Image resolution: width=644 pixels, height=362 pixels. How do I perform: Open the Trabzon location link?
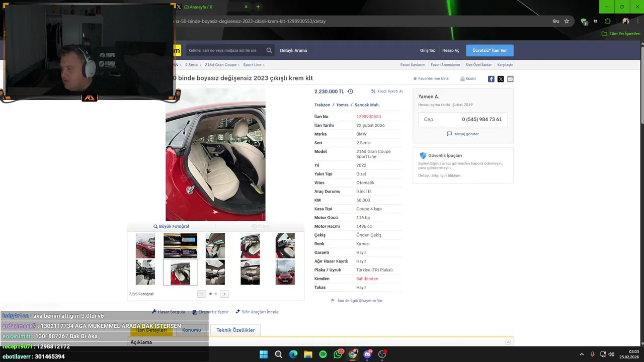coord(322,105)
